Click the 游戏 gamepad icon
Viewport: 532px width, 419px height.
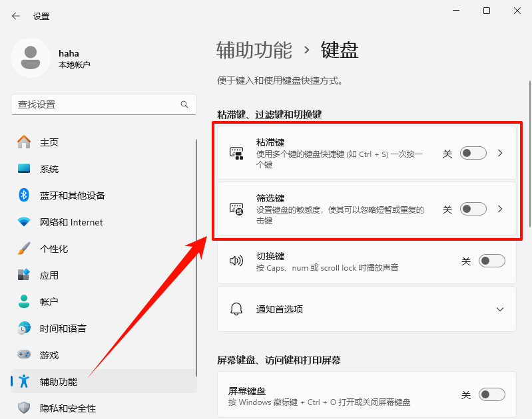(x=24, y=354)
